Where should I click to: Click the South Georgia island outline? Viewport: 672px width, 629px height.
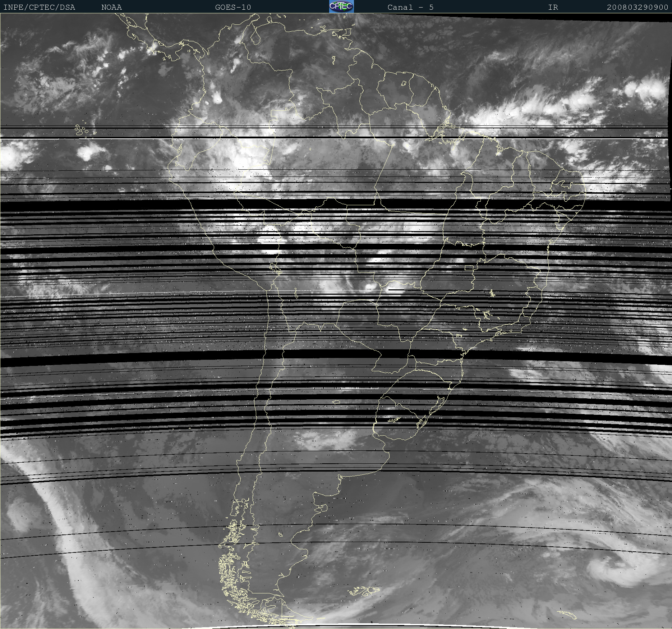(567, 615)
